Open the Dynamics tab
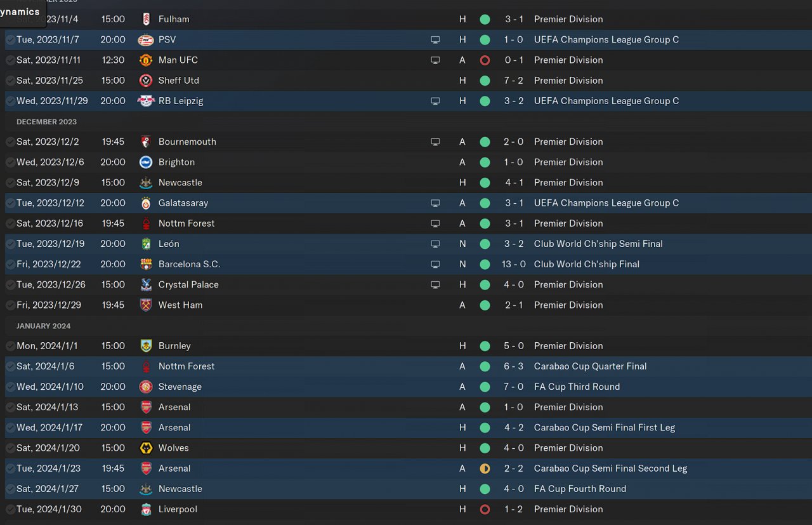Image resolution: width=812 pixels, height=525 pixels. [20, 12]
